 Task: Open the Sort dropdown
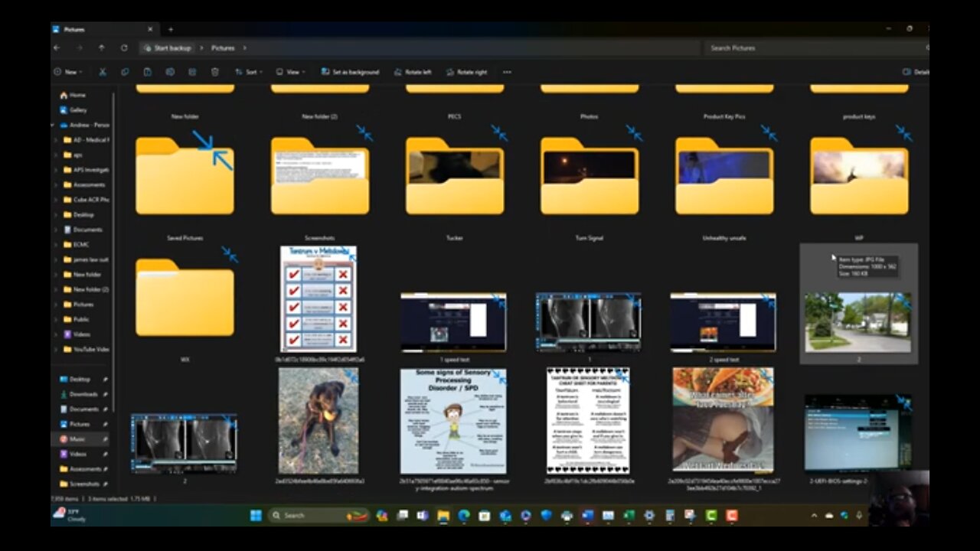pos(249,72)
